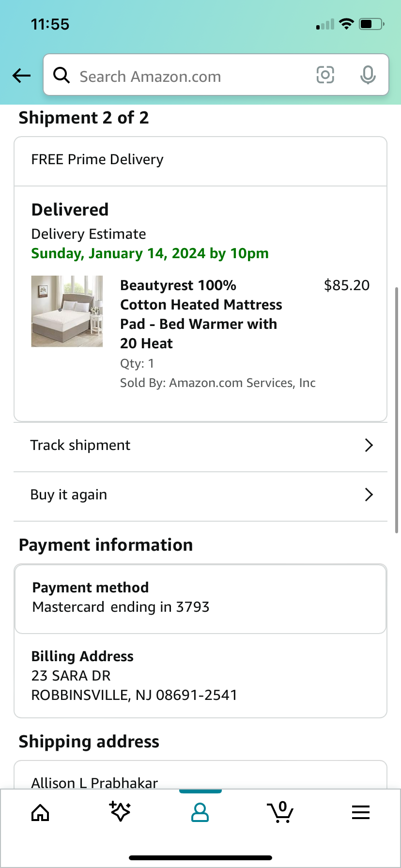Open the account profile tab icon
401x868 pixels.
200,812
